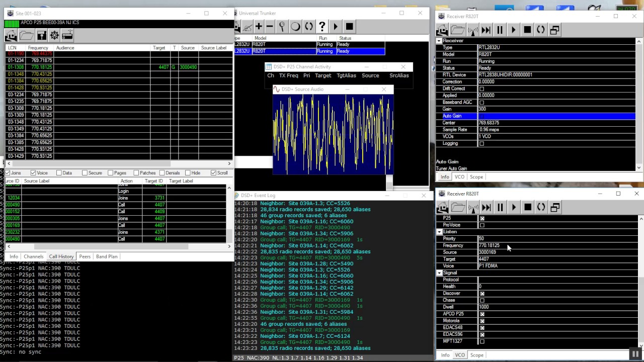This screenshot has width=644, height=362.
Task: Click the folder icon in lower Receiver toolbar
Action: coord(458,207)
